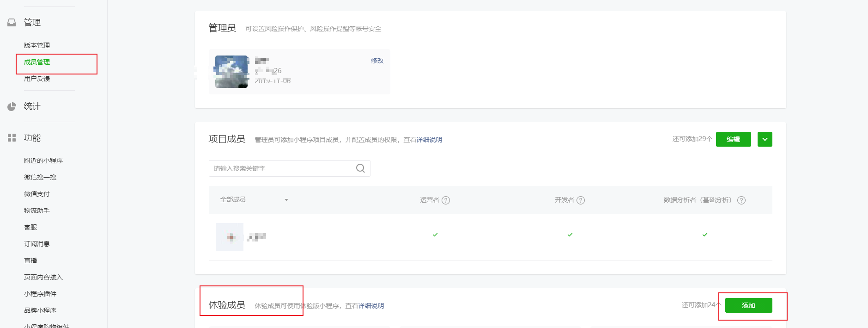The width and height of the screenshot is (868, 328).
Task: Click the 统计 pie chart icon
Action: [x=12, y=106]
